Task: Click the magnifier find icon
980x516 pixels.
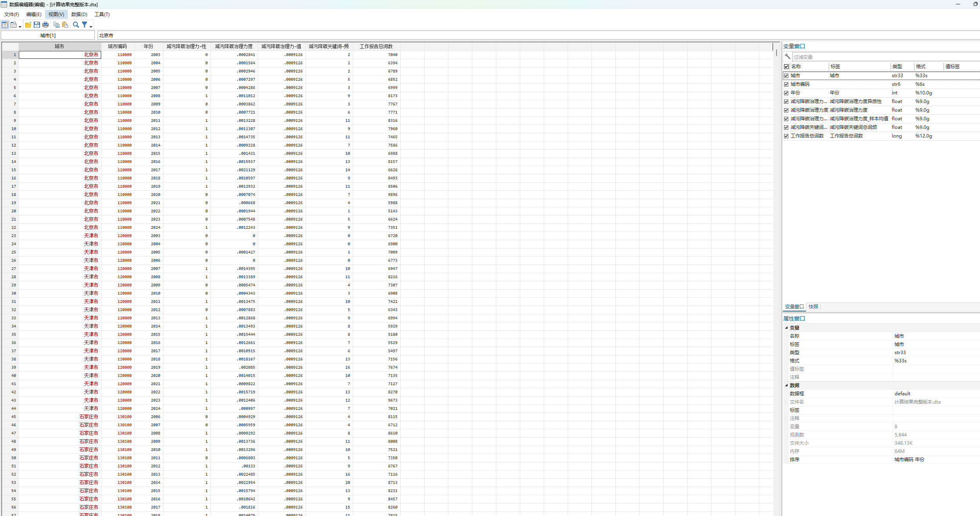Action: pos(76,25)
